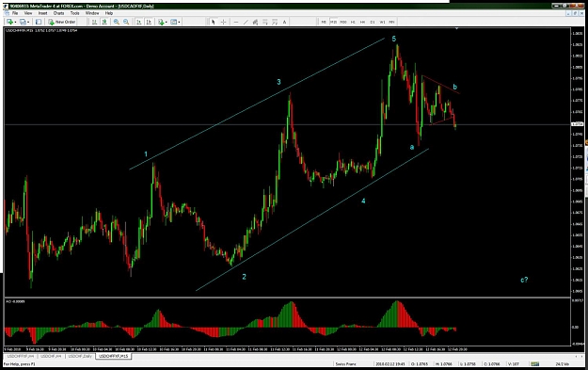This screenshot has width=588, height=370.
Task: Zoom in on the chart
Action: coord(117,23)
